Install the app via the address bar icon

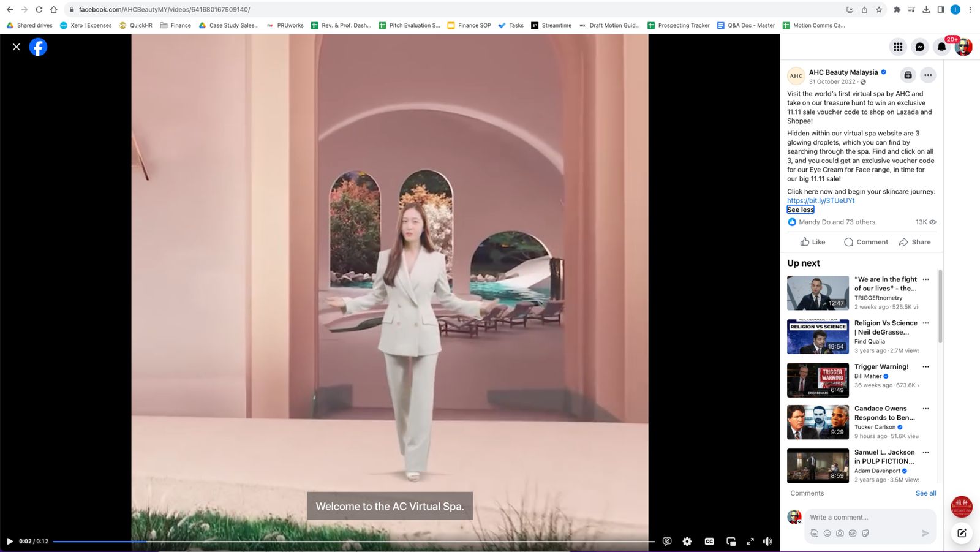pos(850,9)
